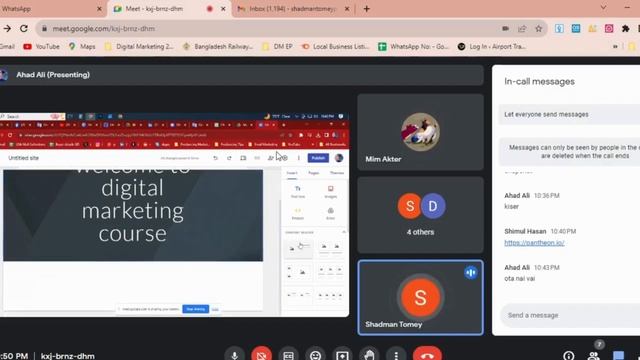This screenshot has height=360, width=640.
Task: Collapse the Content blocks section chevron
Action: [344, 232]
